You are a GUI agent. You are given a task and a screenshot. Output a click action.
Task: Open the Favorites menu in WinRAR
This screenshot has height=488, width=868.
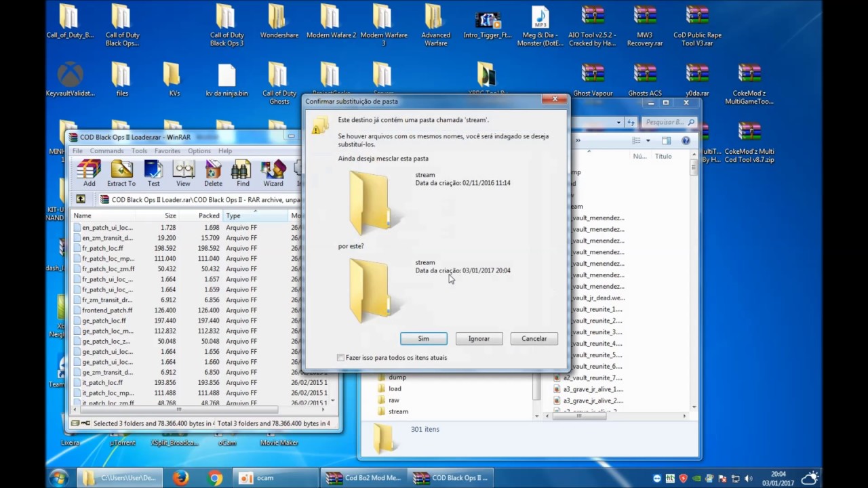(167, 150)
